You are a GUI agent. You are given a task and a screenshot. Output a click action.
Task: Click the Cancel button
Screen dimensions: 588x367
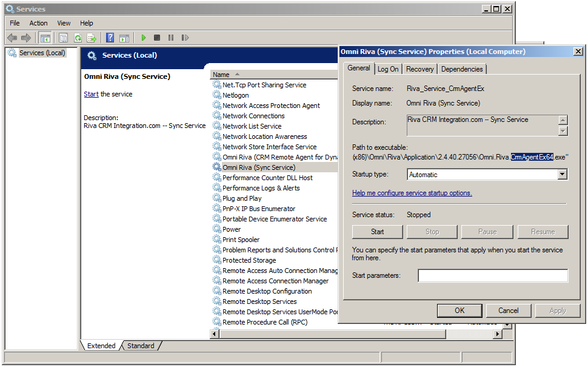[508, 311]
